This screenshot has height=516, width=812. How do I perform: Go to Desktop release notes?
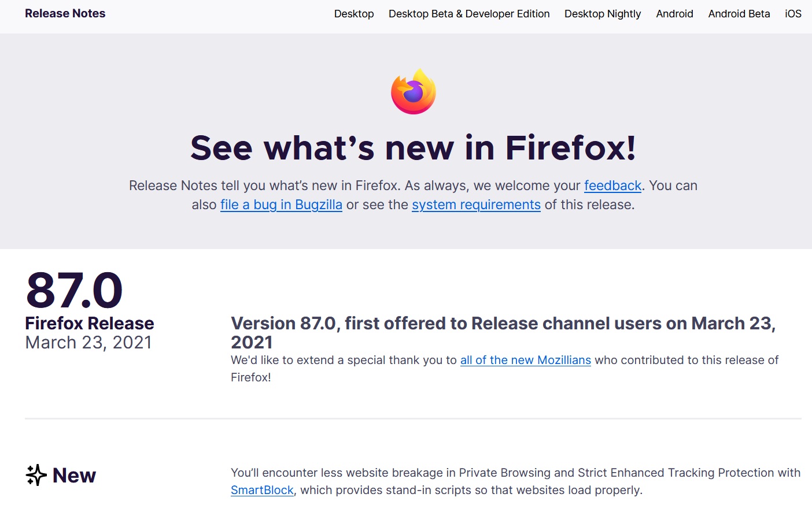tap(354, 14)
